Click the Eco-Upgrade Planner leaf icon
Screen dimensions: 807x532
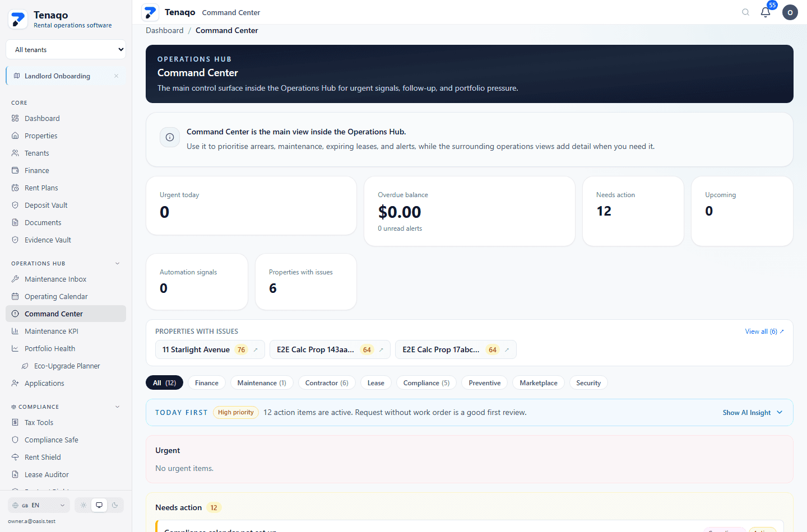pos(25,366)
